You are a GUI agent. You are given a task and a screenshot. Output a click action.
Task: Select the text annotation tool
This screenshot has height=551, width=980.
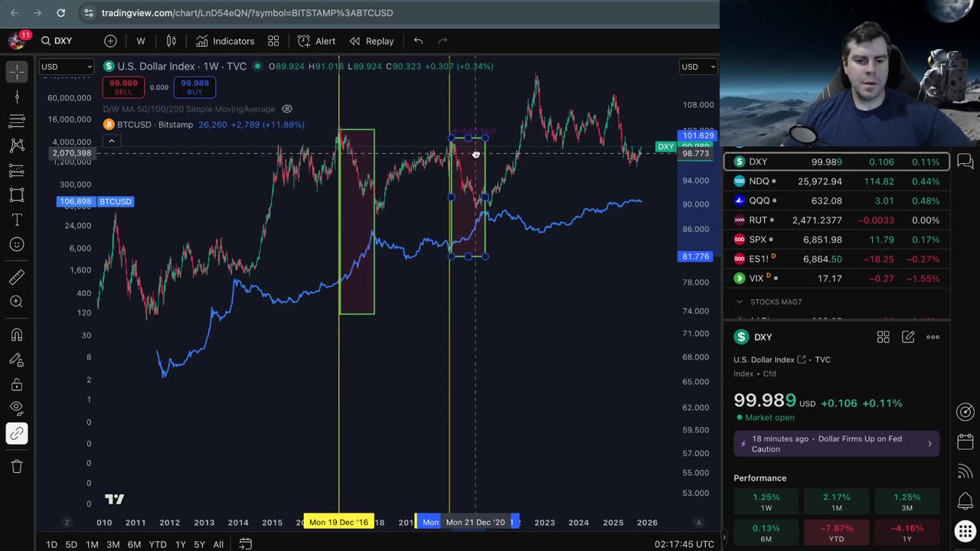pos(17,220)
